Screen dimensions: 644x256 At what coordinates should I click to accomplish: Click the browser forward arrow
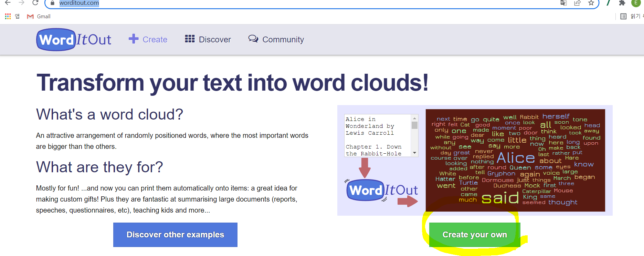click(x=21, y=3)
